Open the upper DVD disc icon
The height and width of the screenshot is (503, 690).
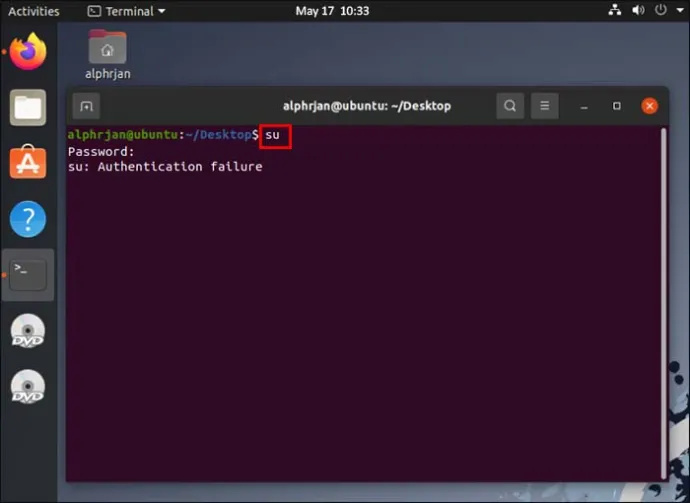[x=28, y=331]
